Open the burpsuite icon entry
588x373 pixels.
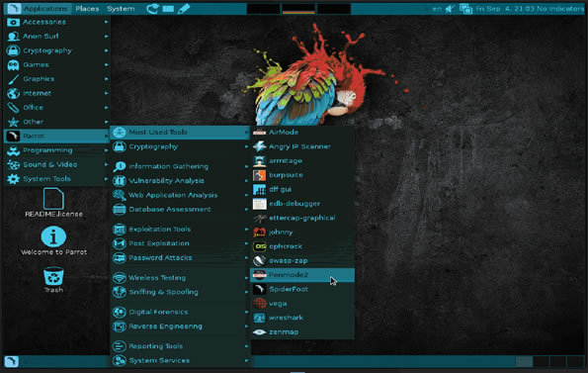(x=259, y=175)
